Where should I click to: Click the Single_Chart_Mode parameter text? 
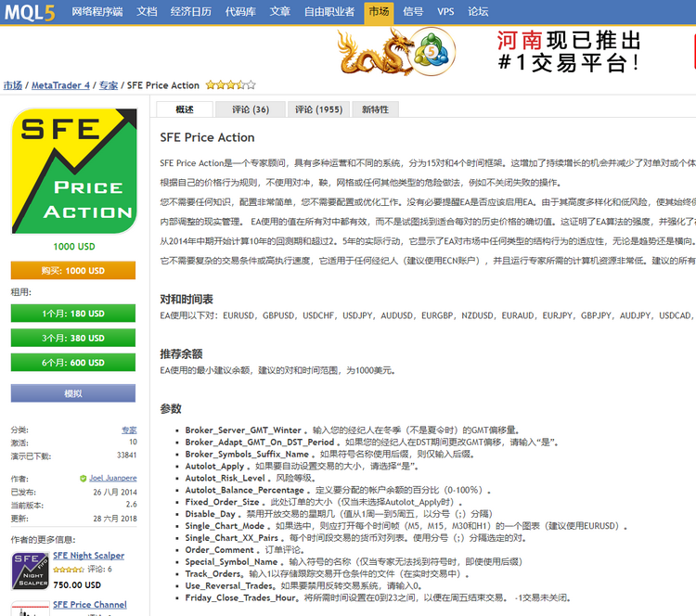click(x=225, y=526)
